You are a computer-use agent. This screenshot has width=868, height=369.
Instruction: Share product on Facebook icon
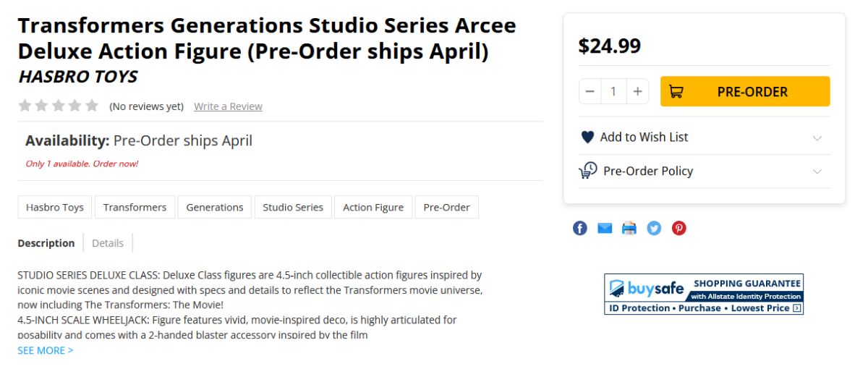[580, 229]
